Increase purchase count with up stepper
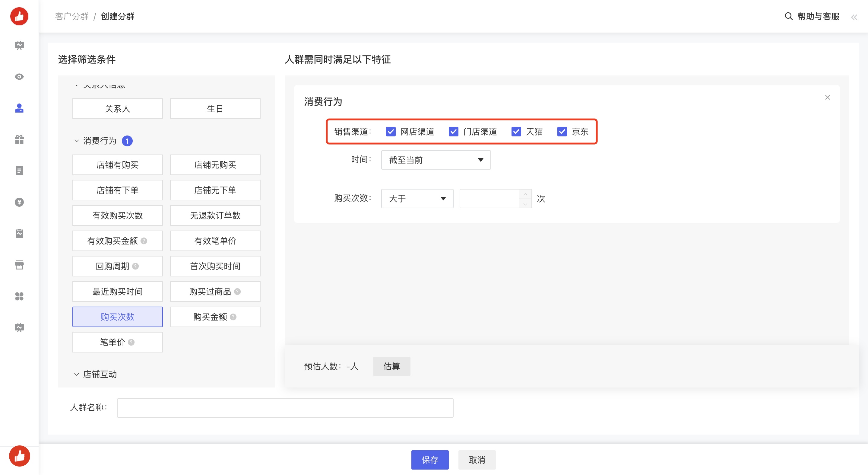 click(x=525, y=194)
